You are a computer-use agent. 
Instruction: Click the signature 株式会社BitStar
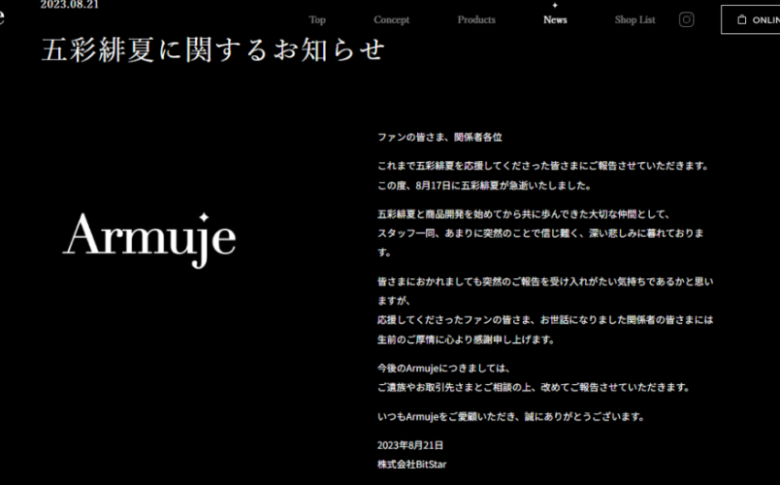411,465
